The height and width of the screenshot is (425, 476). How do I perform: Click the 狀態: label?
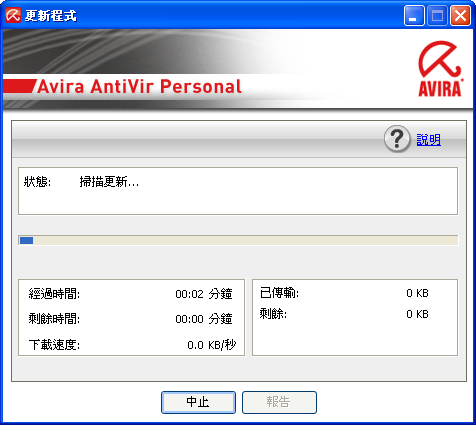(37, 182)
